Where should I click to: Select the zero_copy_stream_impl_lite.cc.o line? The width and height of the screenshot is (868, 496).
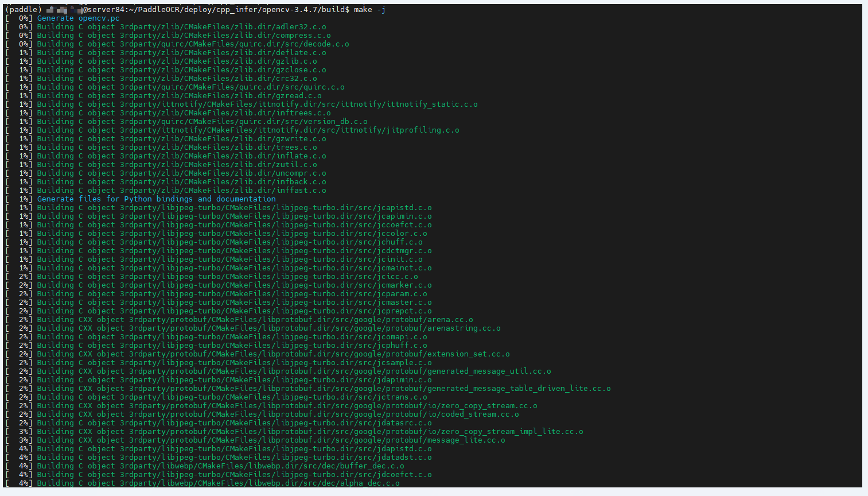[x=294, y=432]
